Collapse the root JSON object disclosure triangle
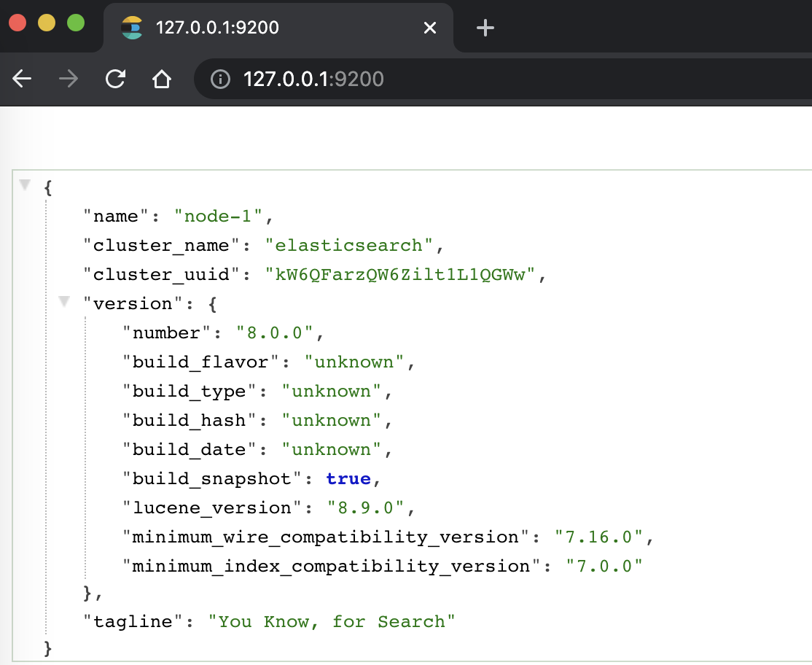Image resolution: width=812 pixels, height=665 pixels. click(25, 184)
